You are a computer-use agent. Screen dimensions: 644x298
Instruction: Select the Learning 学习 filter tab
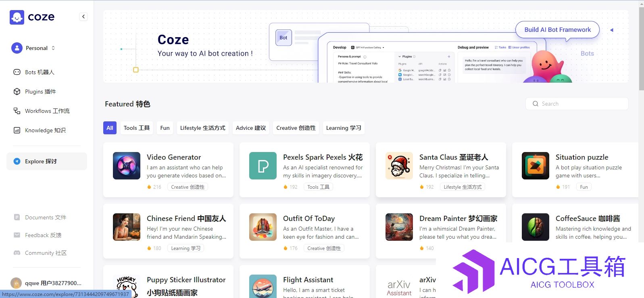click(344, 128)
